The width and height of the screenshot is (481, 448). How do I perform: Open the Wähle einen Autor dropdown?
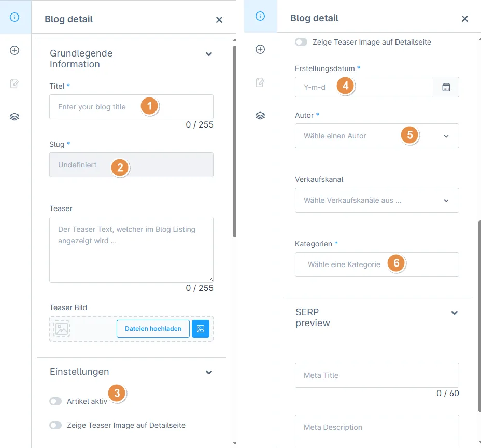[x=377, y=136]
